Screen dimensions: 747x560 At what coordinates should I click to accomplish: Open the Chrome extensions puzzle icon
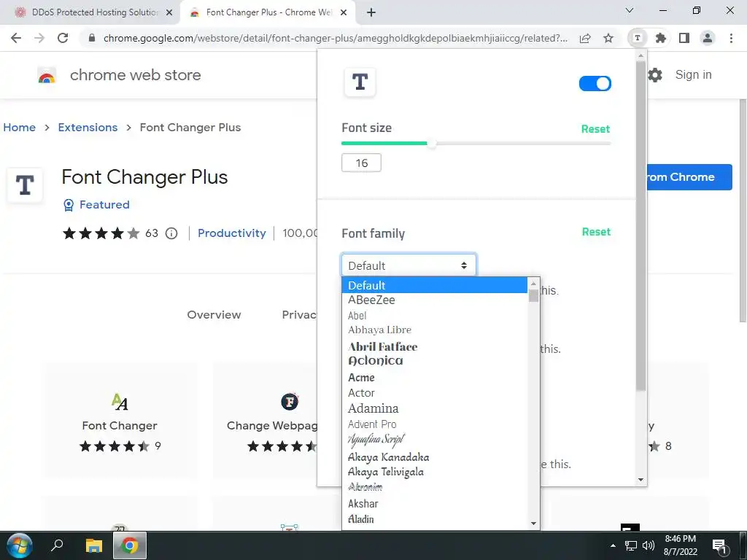[x=661, y=38]
